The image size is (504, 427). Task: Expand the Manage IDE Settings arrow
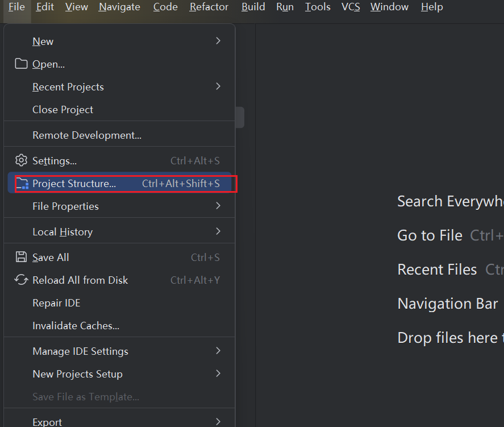[218, 351]
